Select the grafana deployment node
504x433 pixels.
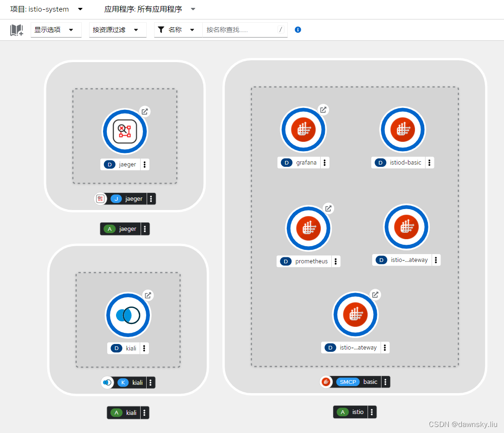tap(304, 130)
